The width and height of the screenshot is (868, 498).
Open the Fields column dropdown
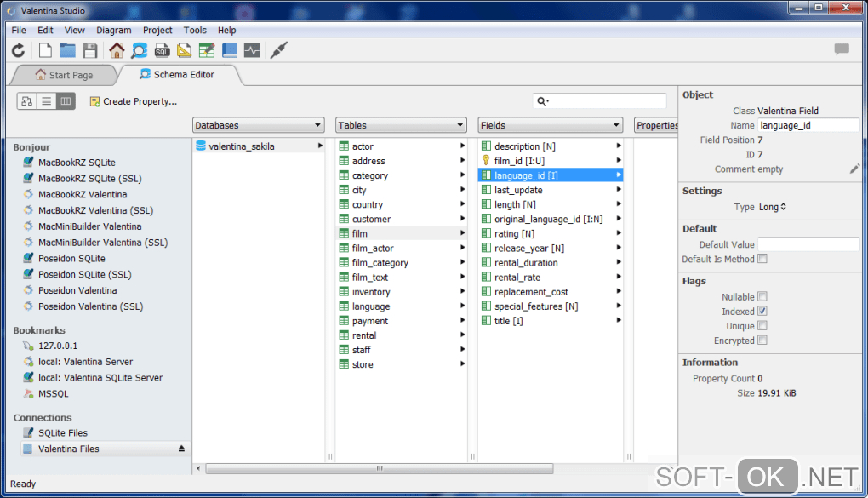[551, 125]
